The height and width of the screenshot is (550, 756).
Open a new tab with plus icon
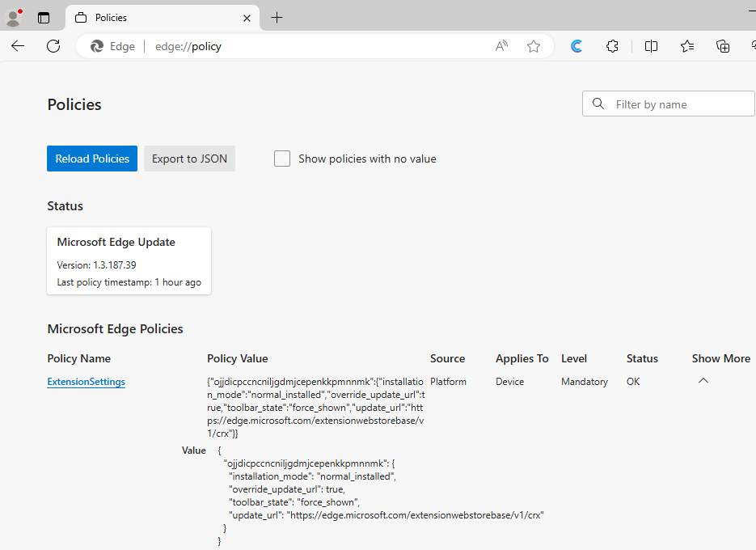coord(277,18)
